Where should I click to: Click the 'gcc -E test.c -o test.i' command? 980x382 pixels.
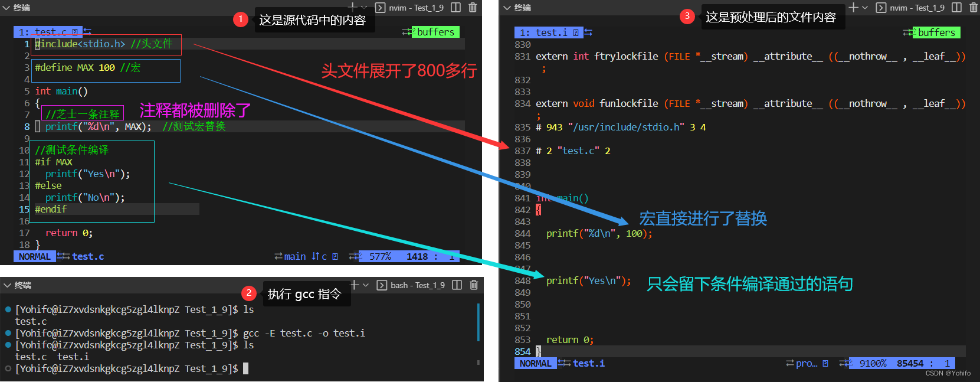coord(304,333)
